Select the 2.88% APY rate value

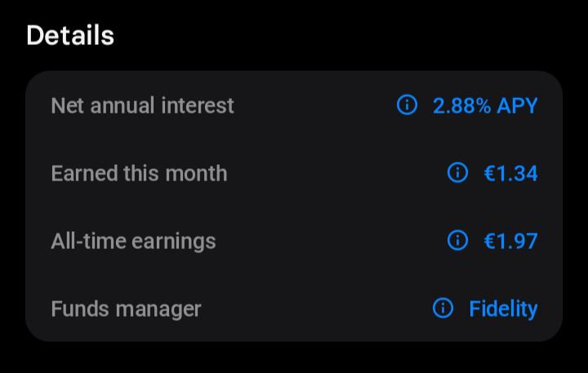tap(485, 106)
